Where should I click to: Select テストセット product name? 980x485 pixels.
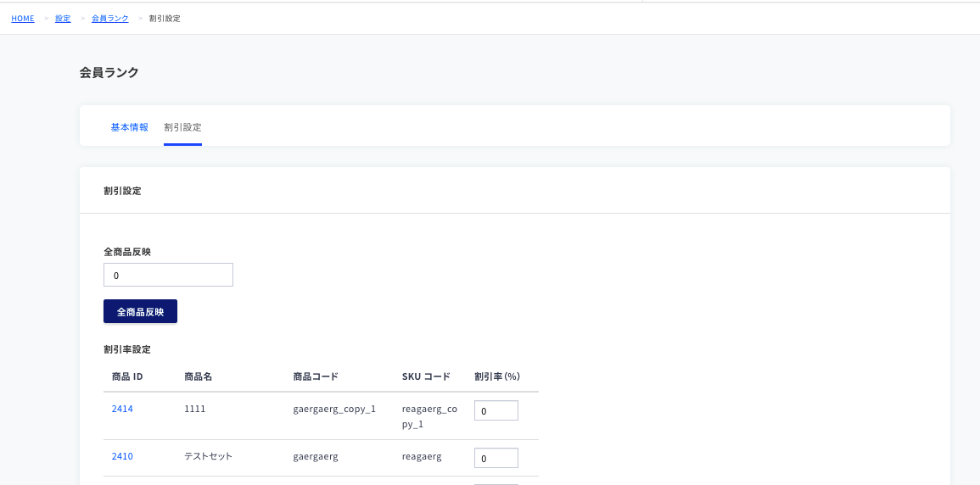[x=208, y=456]
